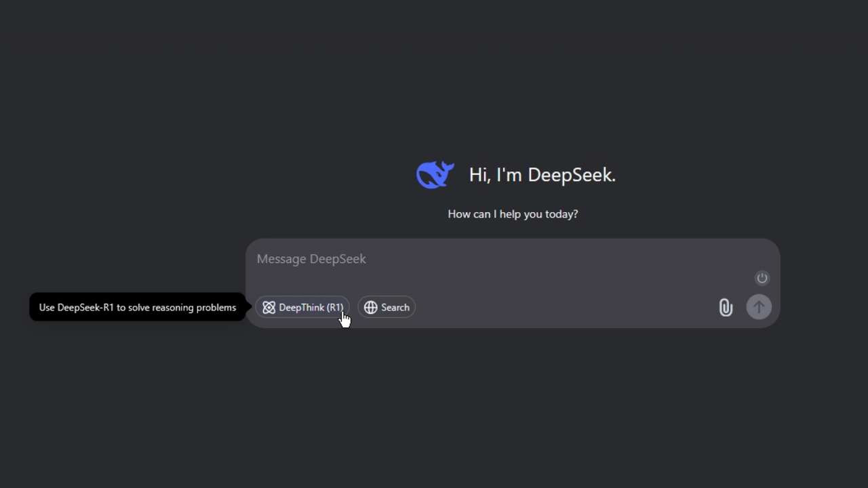Toggle the DeepThink (R1) mode button

[302, 307]
